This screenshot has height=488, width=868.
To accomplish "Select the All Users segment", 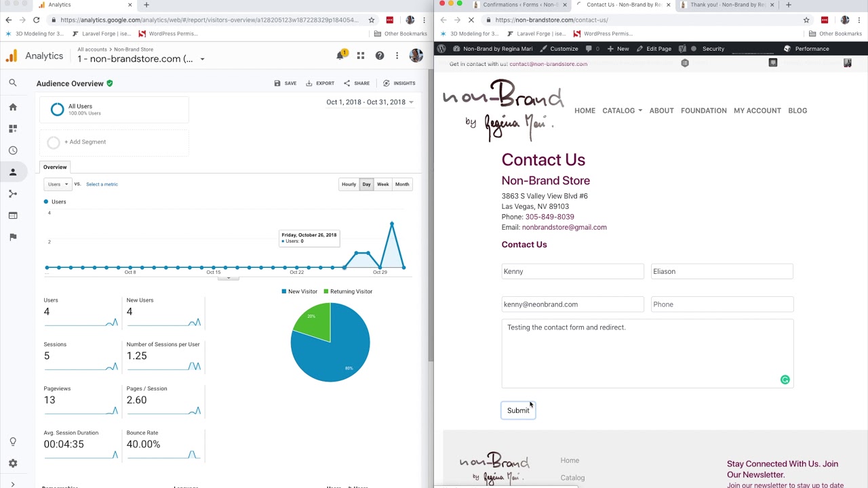I will pyautogui.click(x=114, y=109).
